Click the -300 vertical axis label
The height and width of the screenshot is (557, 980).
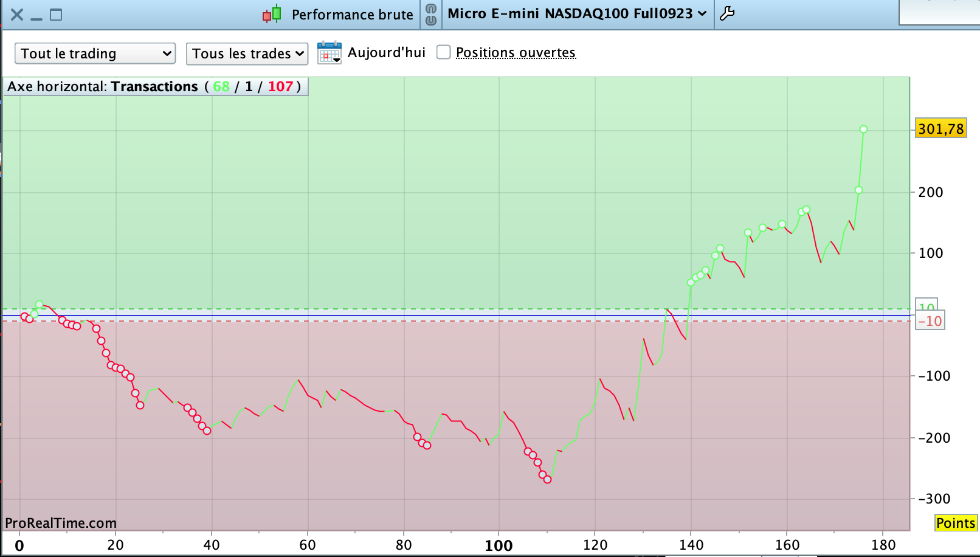pyautogui.click(x=934, y=499)
